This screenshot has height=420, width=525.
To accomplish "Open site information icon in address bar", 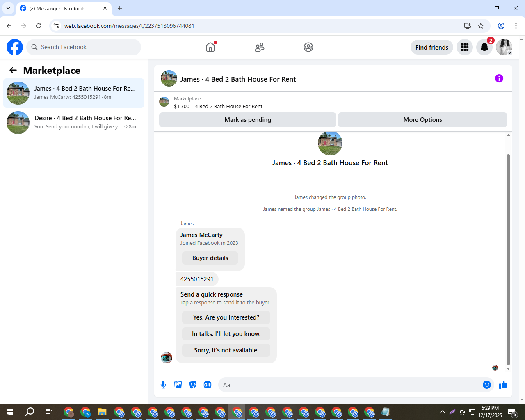I will tap(56, 26).
